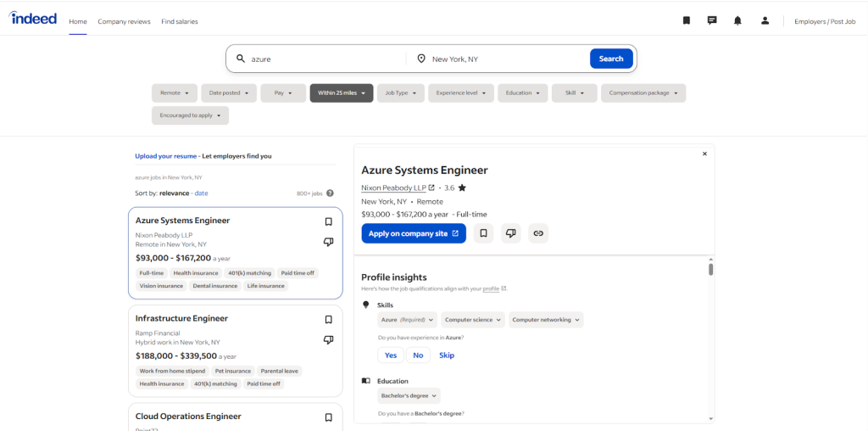This screenshot has width=868, height=431.
Task: Click the Health insurance tag on Azure card
Action: pos(196,273)
